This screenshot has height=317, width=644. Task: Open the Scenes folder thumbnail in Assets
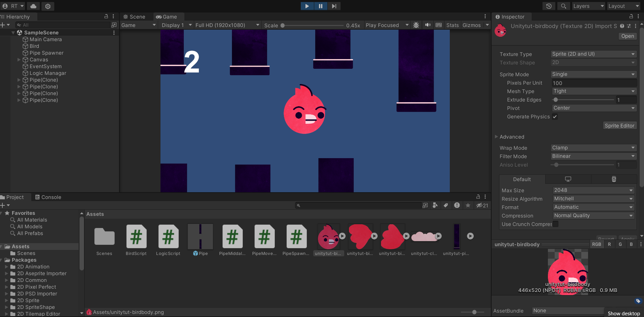(104, 236)
